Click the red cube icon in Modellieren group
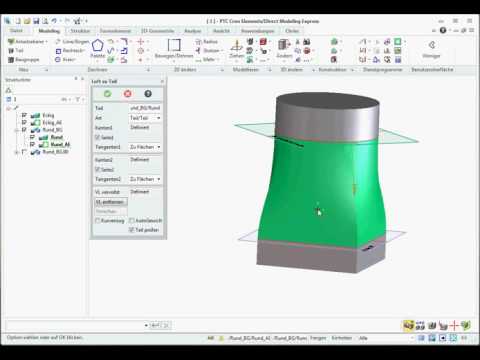The image size is (480, 360). tap(263, 42)
